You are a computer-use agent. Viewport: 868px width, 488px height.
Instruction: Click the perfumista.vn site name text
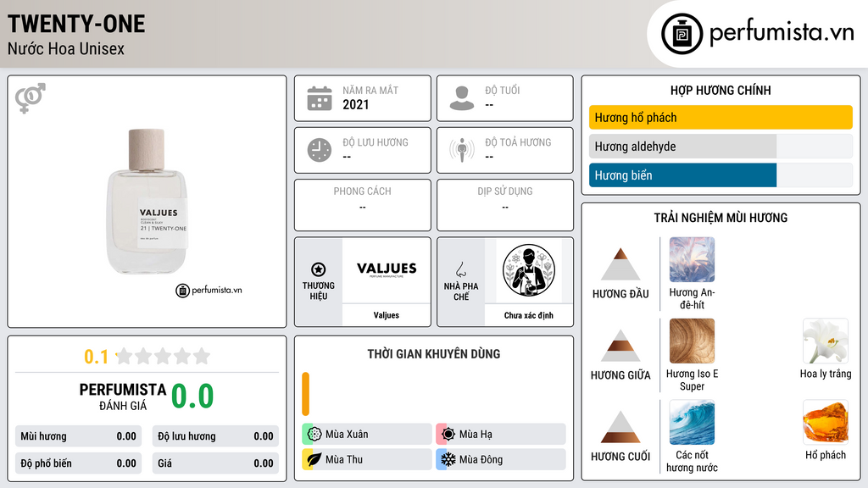click(782, 32)
